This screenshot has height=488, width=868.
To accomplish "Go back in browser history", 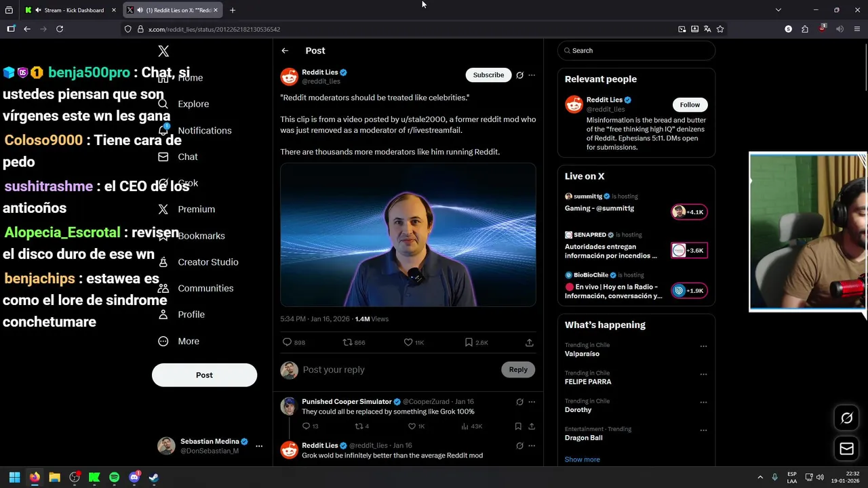I will 27,29.
